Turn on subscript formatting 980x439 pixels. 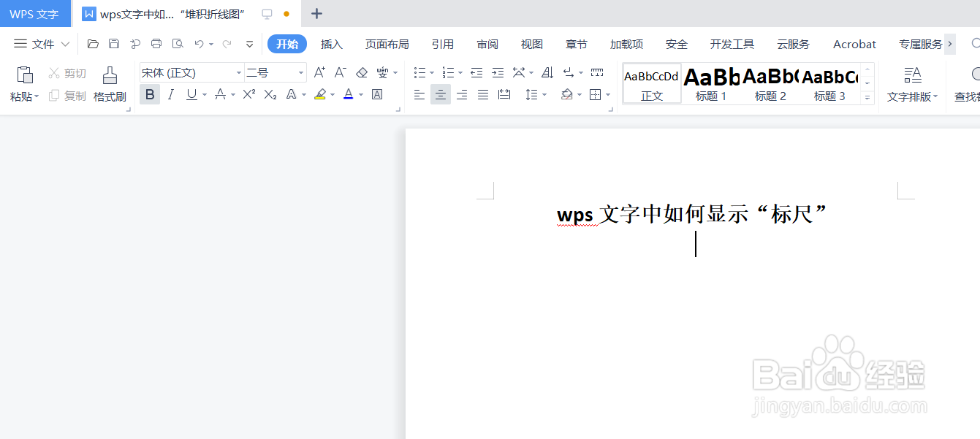point(267,94)
